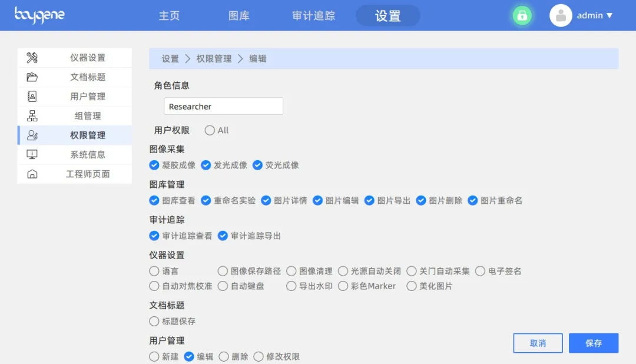Click the admin avatar icon
Viewport: 636px width, 364px height.
tap(561, 15)
